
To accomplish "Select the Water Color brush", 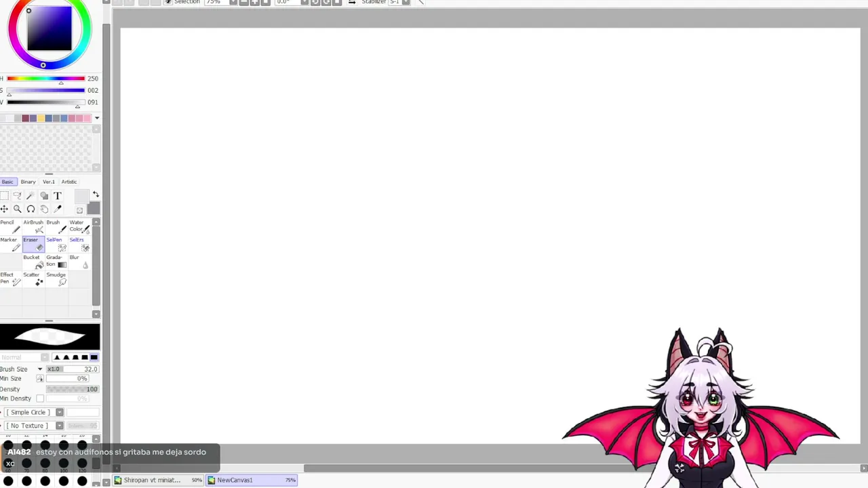I will (x=79, y=226).
